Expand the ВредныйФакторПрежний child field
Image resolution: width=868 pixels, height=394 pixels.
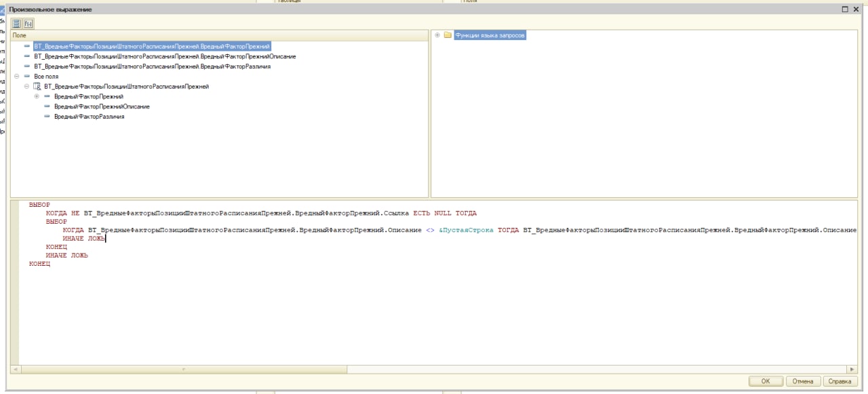(37, 97)
